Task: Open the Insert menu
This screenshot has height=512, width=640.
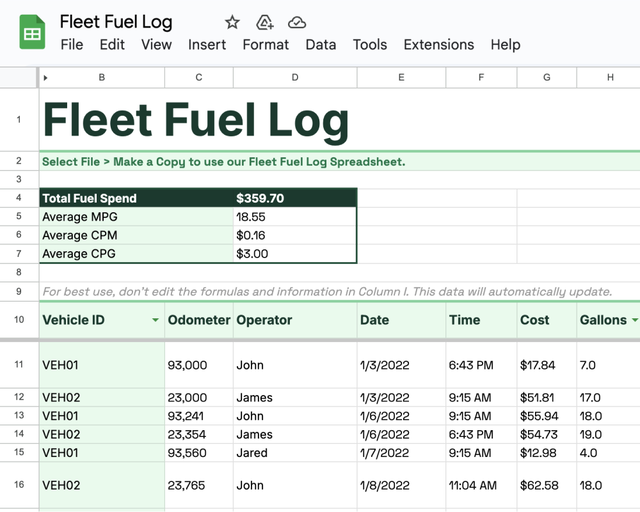Action: pyautogui.click(x=207, y=44)
